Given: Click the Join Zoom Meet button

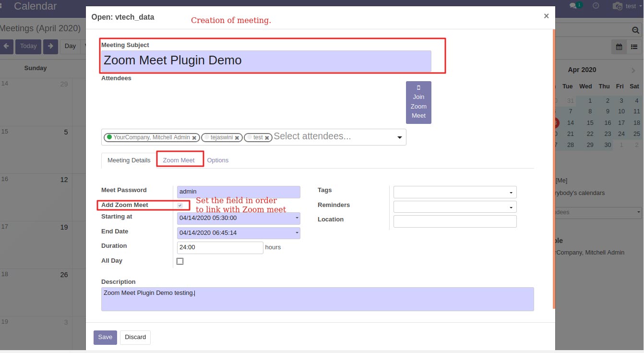Looking at the screenshot, I should 418,102.
